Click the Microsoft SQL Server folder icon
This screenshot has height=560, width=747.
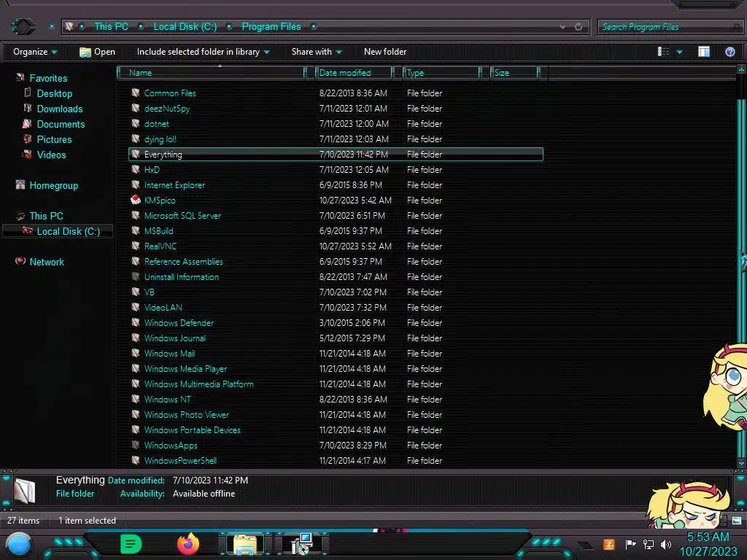[x=135, y=215]
